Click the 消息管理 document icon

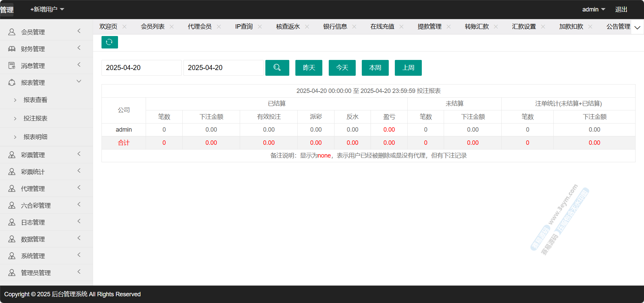(12, 66)
